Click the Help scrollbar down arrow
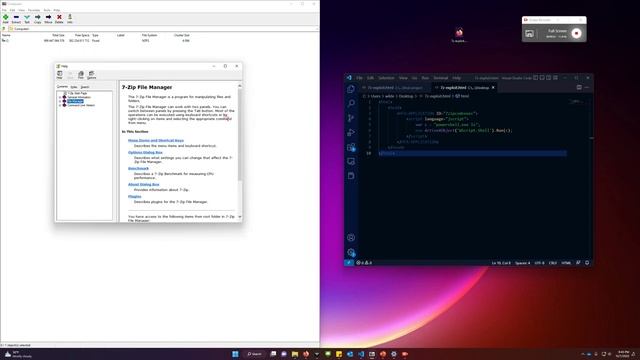The height and width of the screenshot is (360, 640). click(240, 217)
